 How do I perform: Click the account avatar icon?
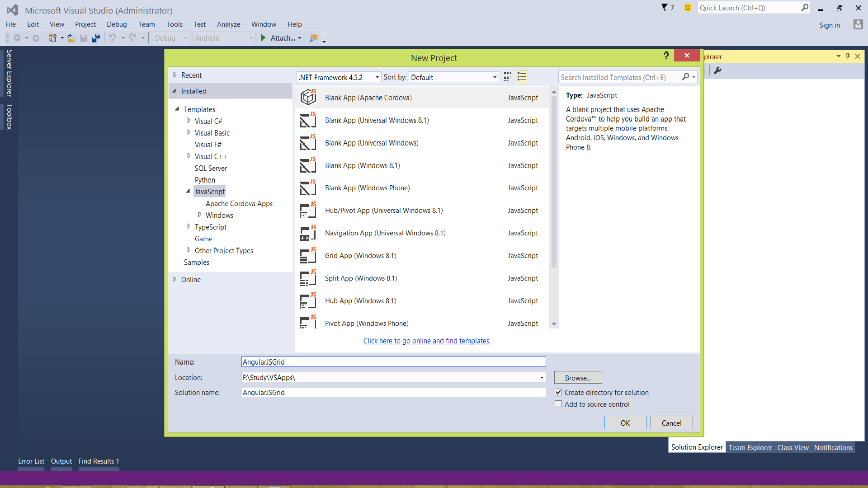point(858,24)
